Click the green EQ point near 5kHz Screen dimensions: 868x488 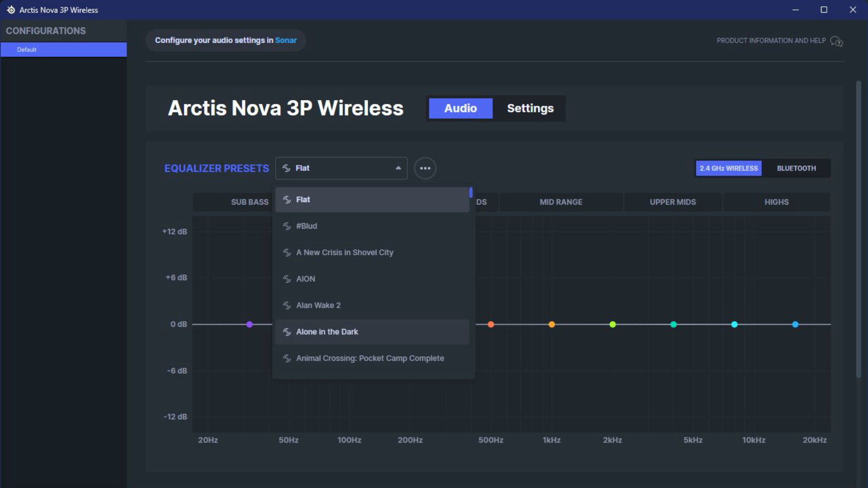[x=674, y=324]
